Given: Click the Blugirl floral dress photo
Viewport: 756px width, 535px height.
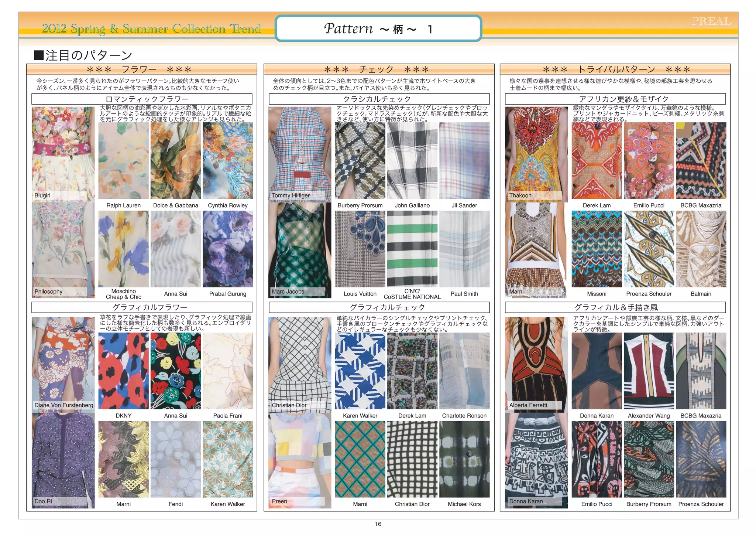Looking at the screenshot, I should (63, 154).
